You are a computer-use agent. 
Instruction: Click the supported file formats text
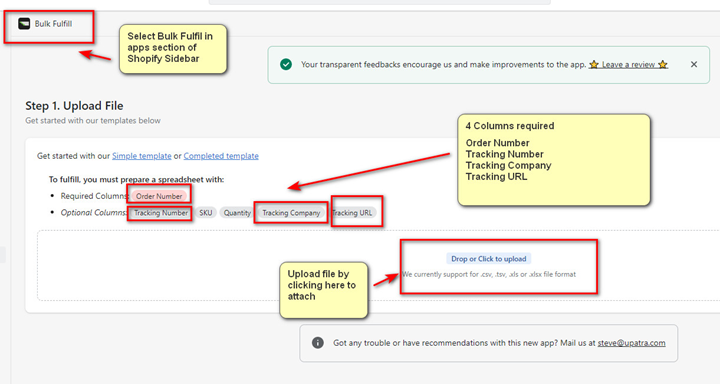click(x=489, y=274)
